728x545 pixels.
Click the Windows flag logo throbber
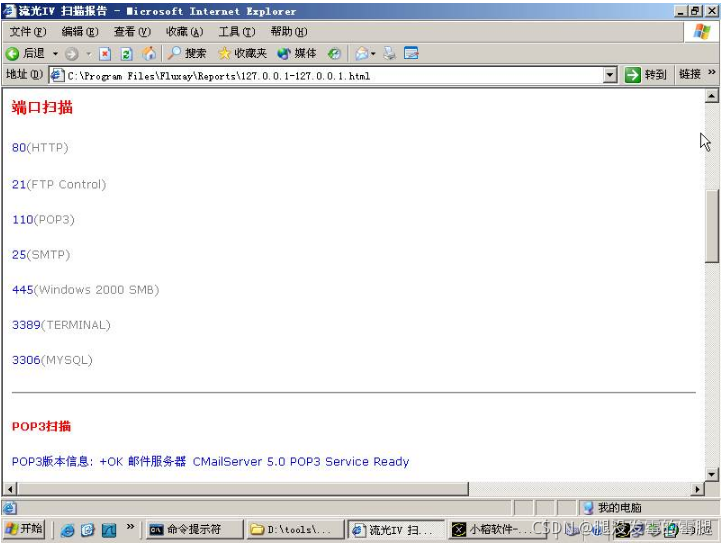click(702, 32)
